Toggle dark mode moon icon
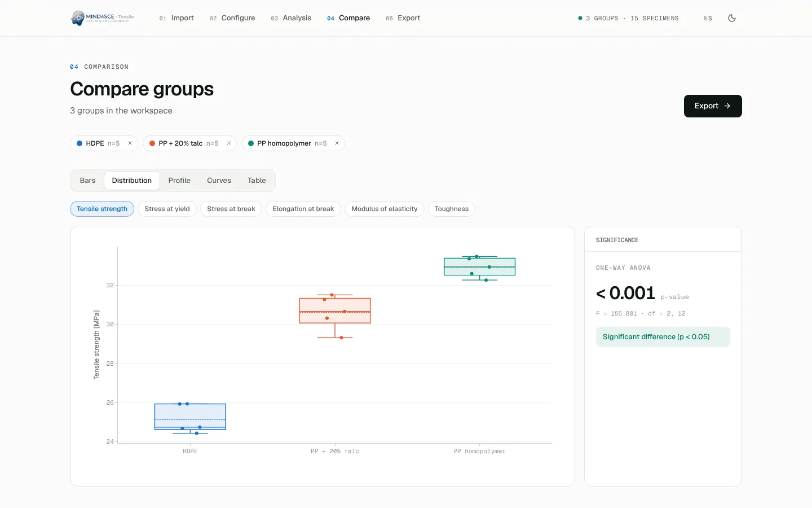812x508 pixels. [x=732, y=18]
